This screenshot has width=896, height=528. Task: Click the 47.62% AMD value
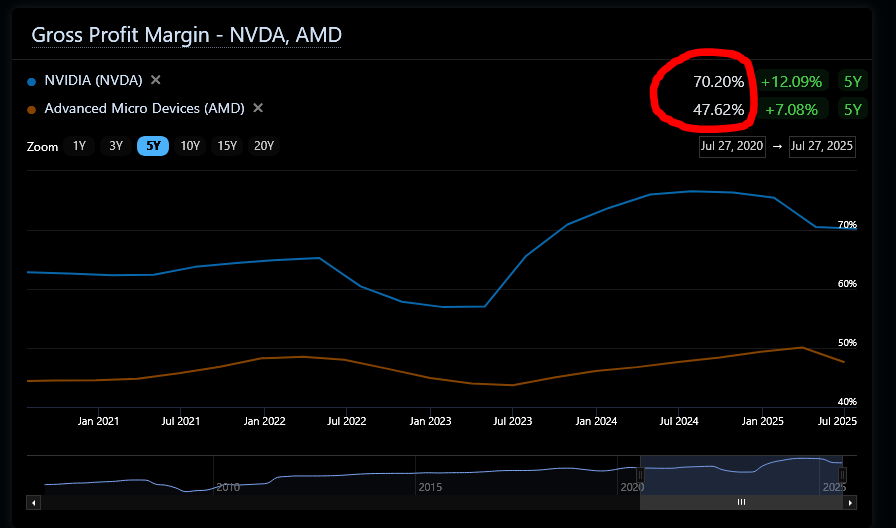(x=718, y=110)
